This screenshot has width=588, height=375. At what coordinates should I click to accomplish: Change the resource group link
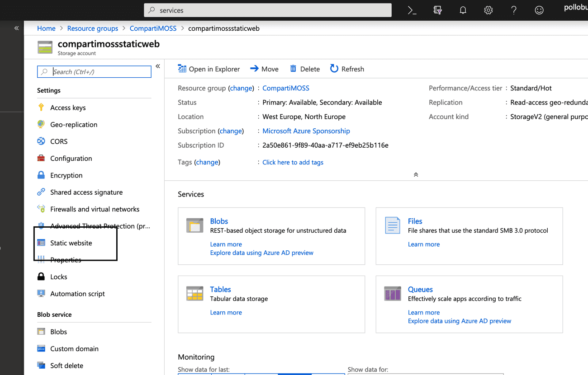(x=241, y=88)
